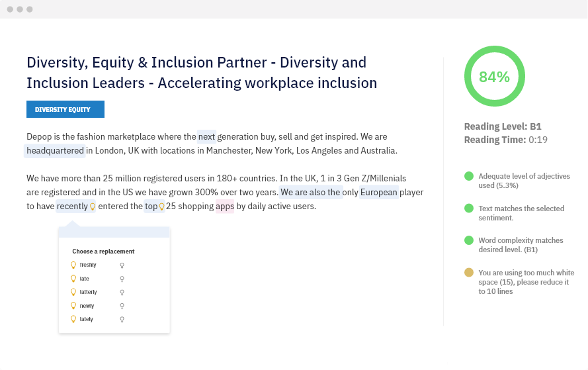Click the second window control dot

(20, 9)
